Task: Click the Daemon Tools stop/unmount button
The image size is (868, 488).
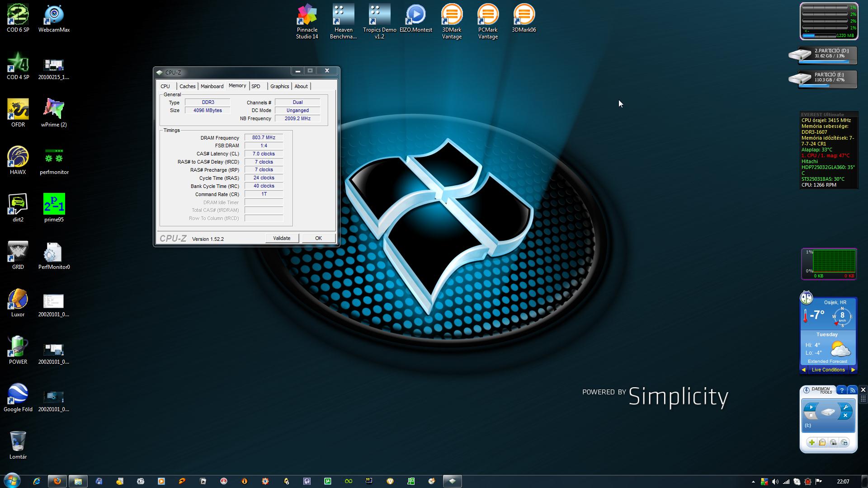Action: click(x=811, y=415)
